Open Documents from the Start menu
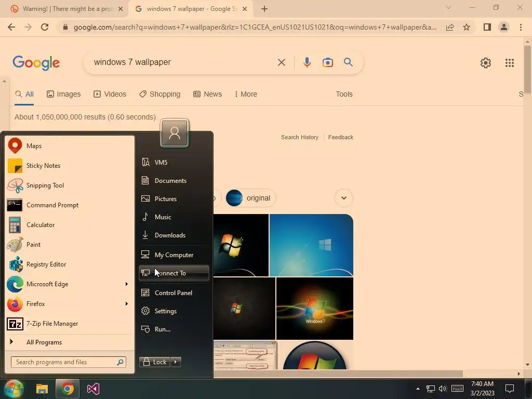This screenshot has width=532, height=399. pyautogui.click(x=174, y=180)
